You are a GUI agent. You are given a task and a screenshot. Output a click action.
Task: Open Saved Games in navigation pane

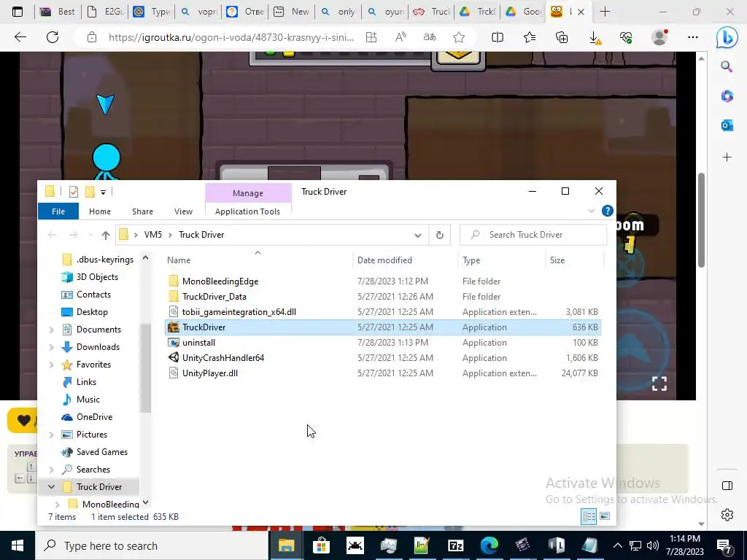coord(102,452)
